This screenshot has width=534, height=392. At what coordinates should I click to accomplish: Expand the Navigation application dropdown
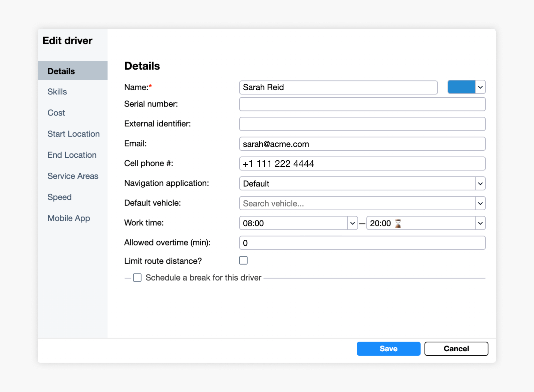pyautogui.click(x=480, y=183)
